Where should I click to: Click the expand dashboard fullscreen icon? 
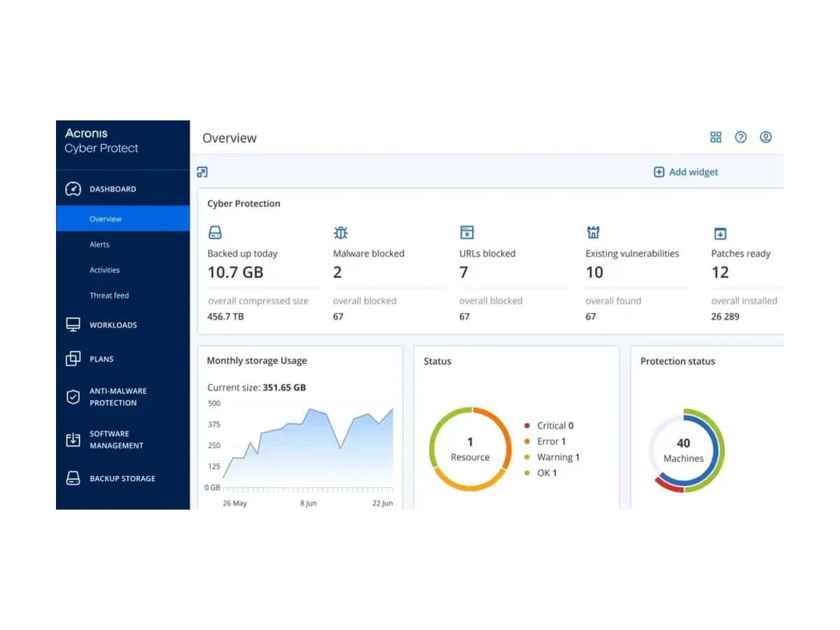202,172
